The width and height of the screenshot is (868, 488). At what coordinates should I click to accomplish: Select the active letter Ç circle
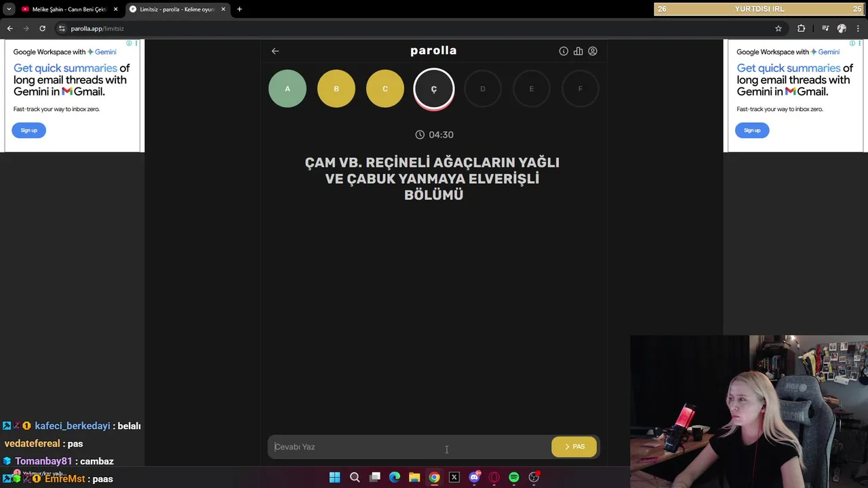point(434,89)
